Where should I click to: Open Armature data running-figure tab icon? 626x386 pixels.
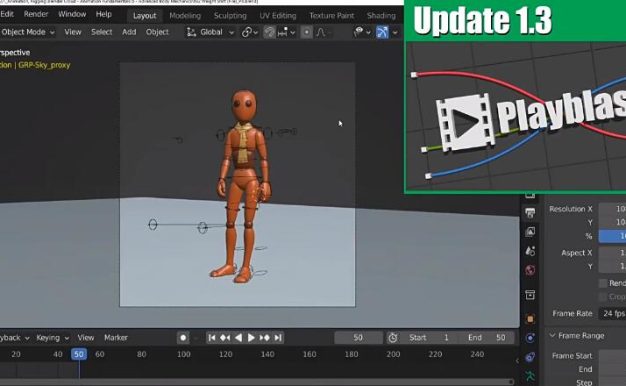[530, 376]
